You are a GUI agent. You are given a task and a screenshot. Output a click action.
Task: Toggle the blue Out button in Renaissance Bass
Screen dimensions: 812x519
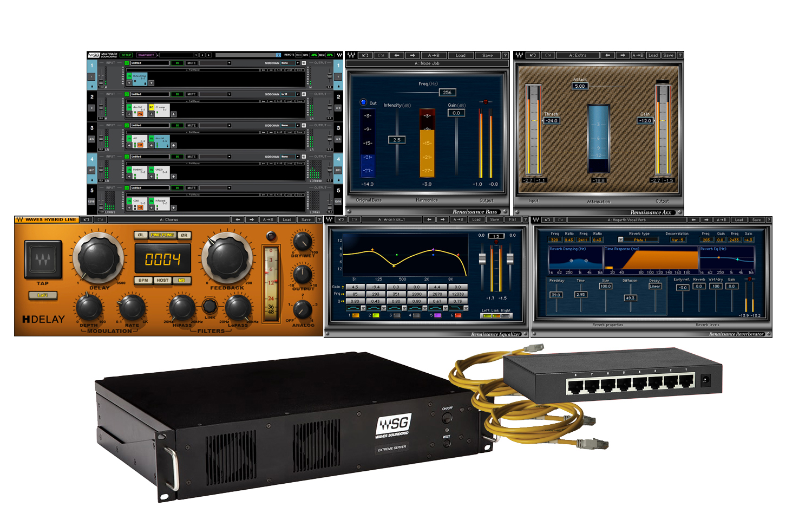tap(363, 102)
